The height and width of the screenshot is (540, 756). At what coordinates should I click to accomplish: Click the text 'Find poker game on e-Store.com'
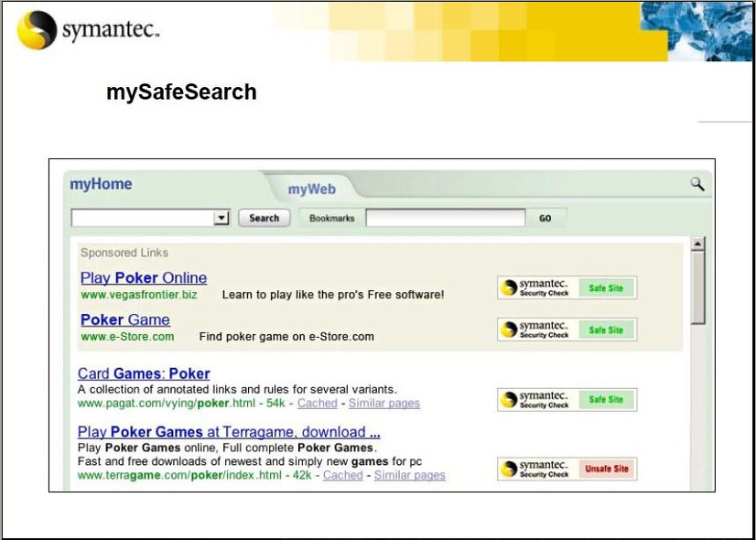[x=286, y=337]
